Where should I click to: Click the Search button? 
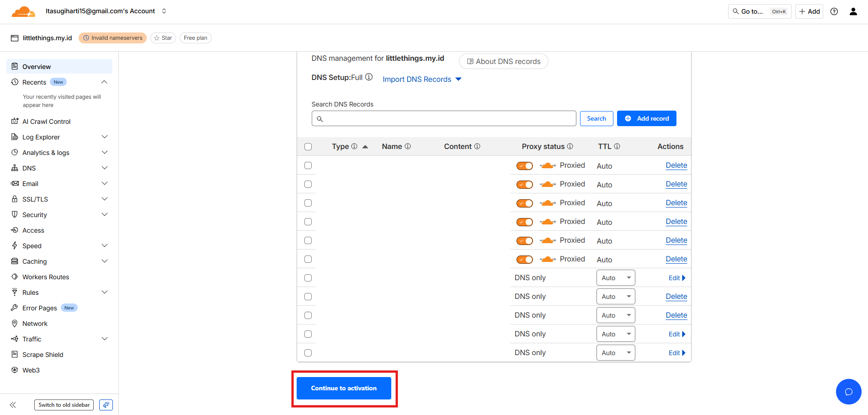click(596, 118)
